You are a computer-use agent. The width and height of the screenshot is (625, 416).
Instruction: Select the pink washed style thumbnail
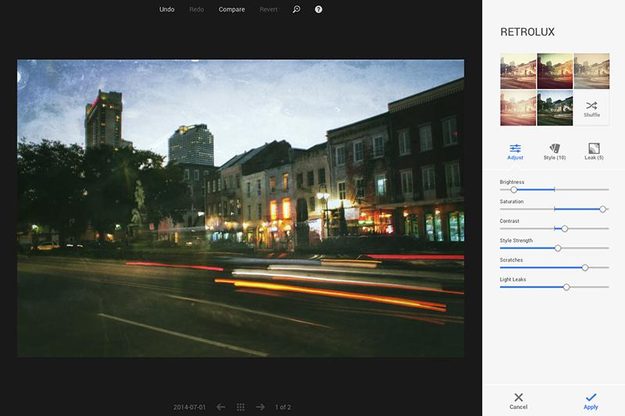tap(518, 108)
